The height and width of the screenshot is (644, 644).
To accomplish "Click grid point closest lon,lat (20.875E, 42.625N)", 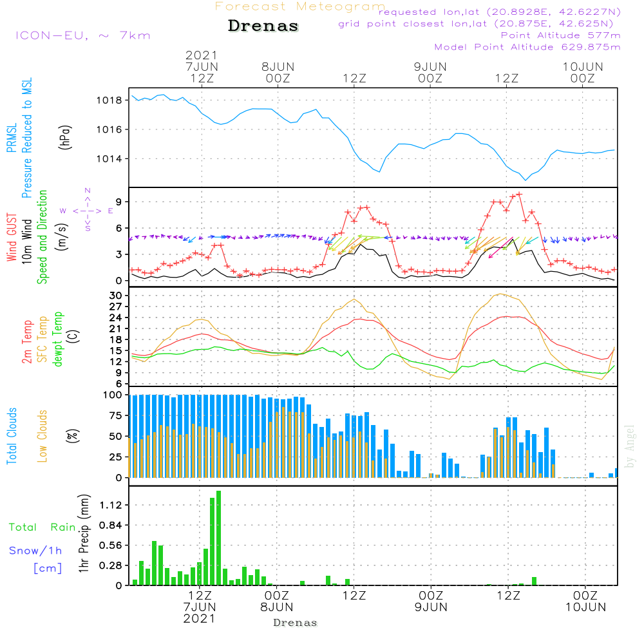I will [476, 24].
